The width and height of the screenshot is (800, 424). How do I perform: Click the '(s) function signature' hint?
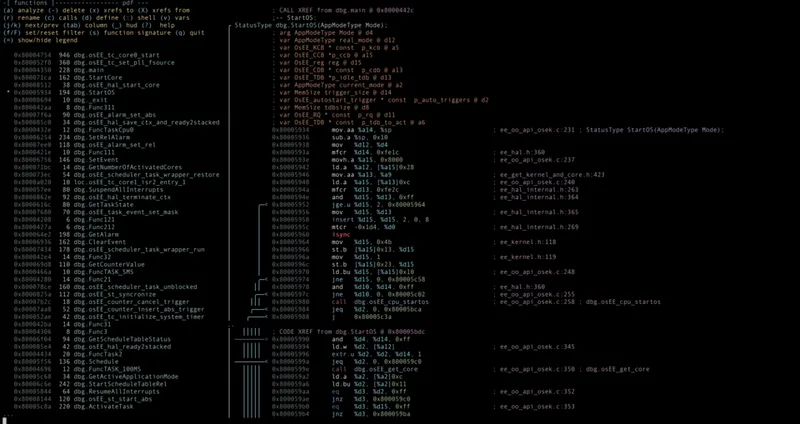[129, 33]
